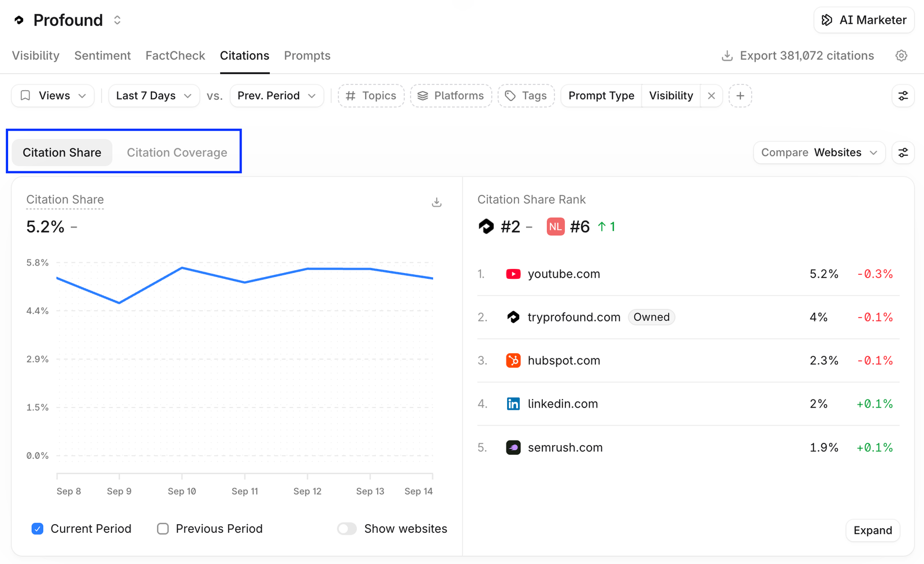Image resolution: width=924 pixels, height=564 pixels.
Task: Add a new filter with plus icon
Action: click(740, 96)
